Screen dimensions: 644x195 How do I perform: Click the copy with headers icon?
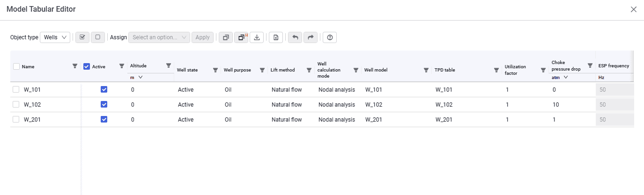point(242,37)
